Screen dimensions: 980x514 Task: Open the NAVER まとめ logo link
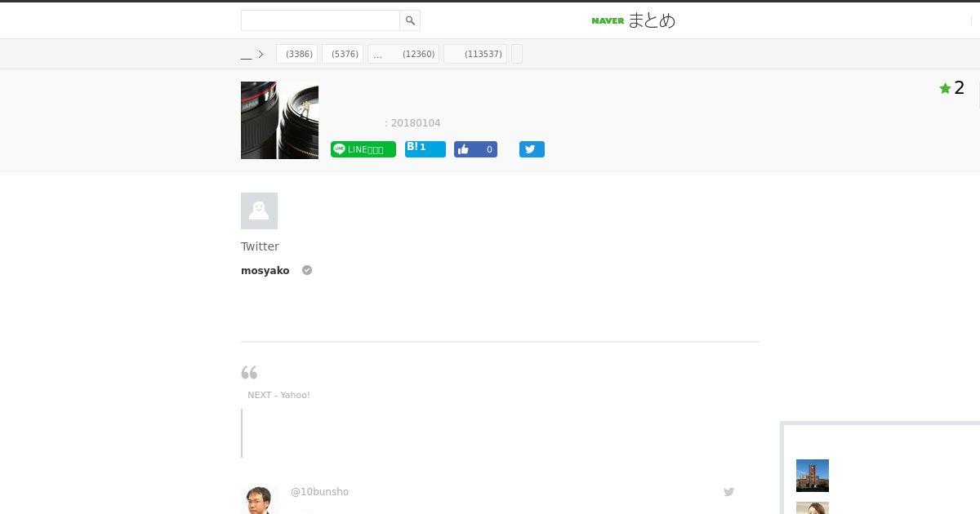point(634,20)
